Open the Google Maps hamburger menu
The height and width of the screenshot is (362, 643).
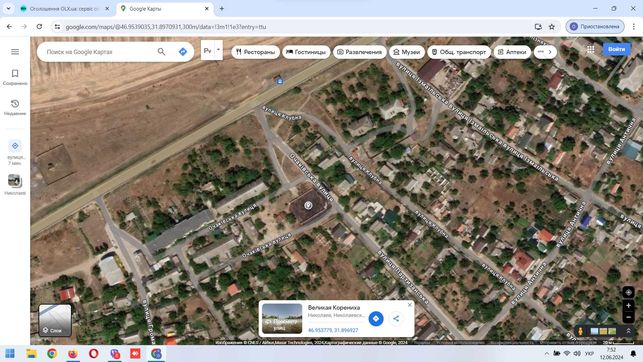(x=15, y=52)
